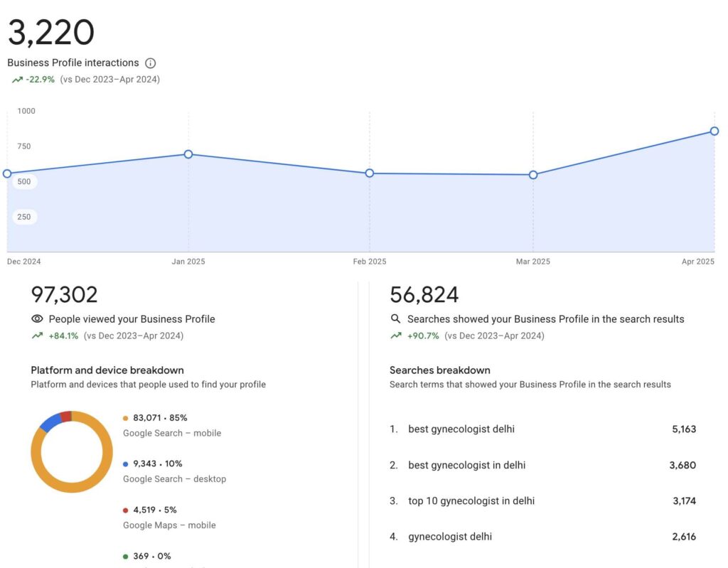Viewport: 728px width, 568px height.
Task: Click the 'Mar 2025' x-axis label
Action: coord(533,262)
